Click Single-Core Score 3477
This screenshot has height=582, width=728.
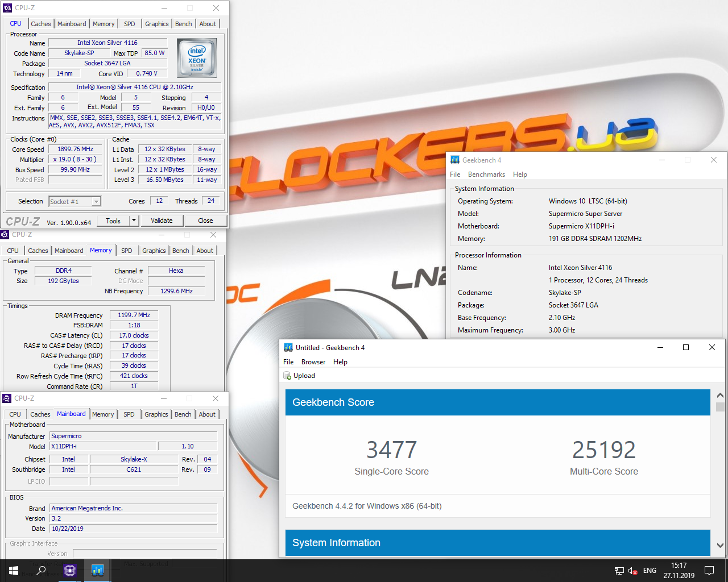coord(391,450)
